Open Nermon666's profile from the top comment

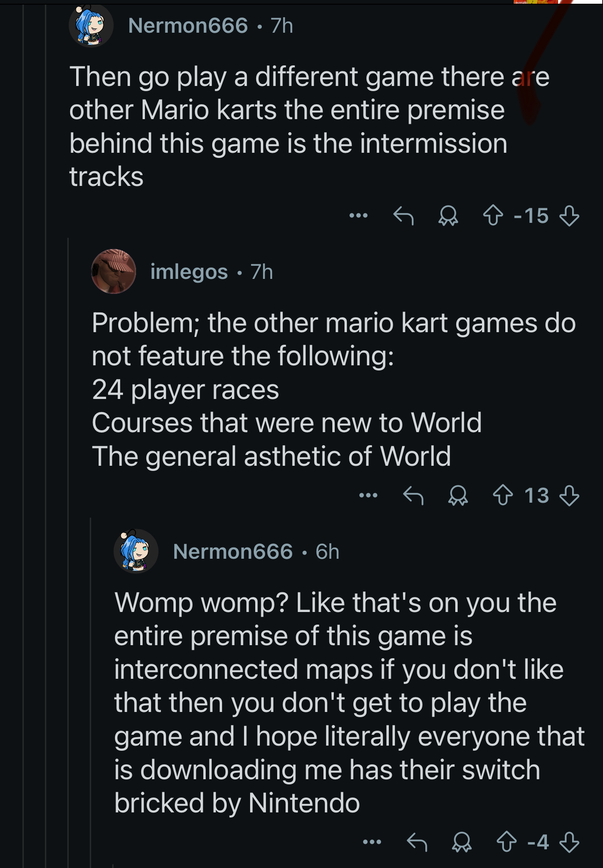[188, 26]
